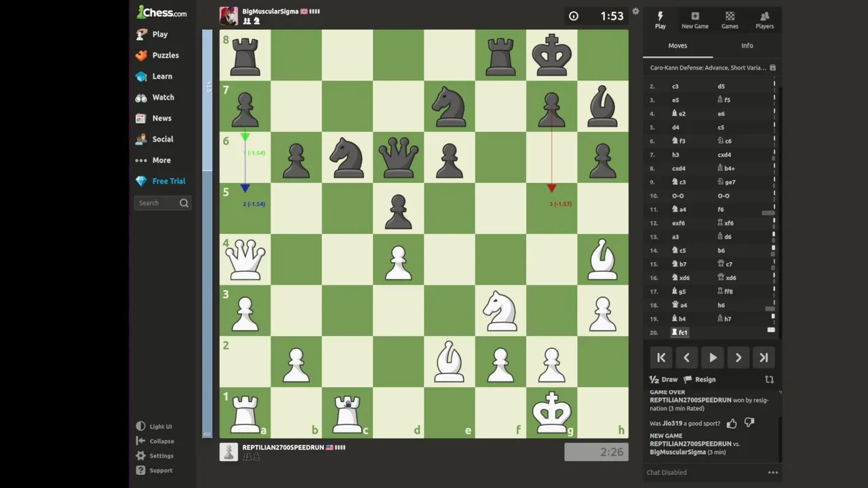Select black move Qxd6 in row 16
The width and height of the screenshot is (868, 488).
tap(727, 278)
